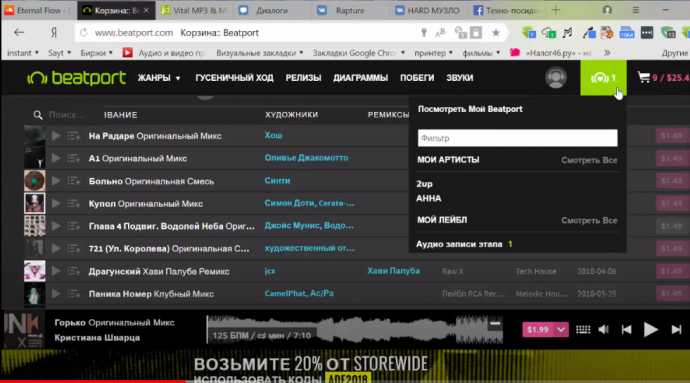Image resolution: width=690 pixels, height=383 pixels.
Task: Add Купол to the queue
Action: tap(73, 204)
